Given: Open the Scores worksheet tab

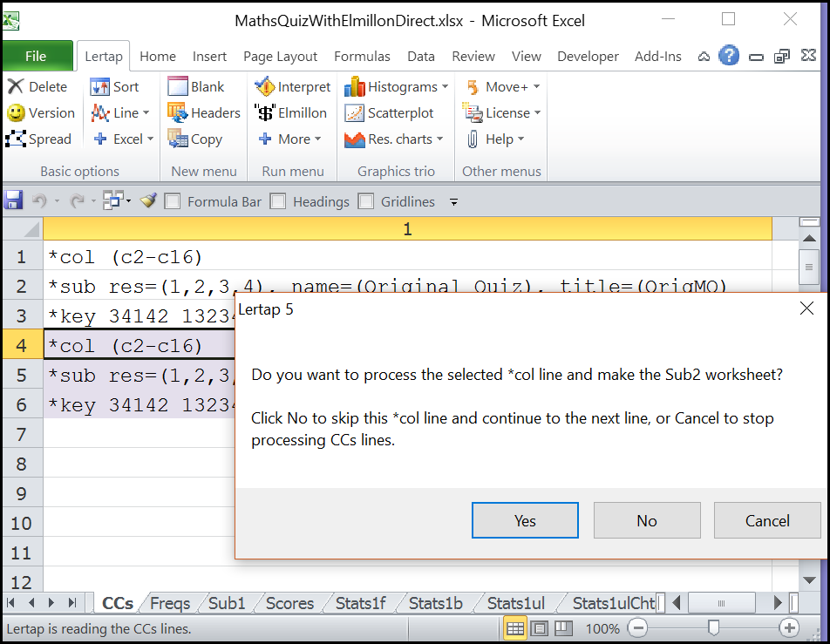Looking at the screenshot, I should click(x=289, y=603).
